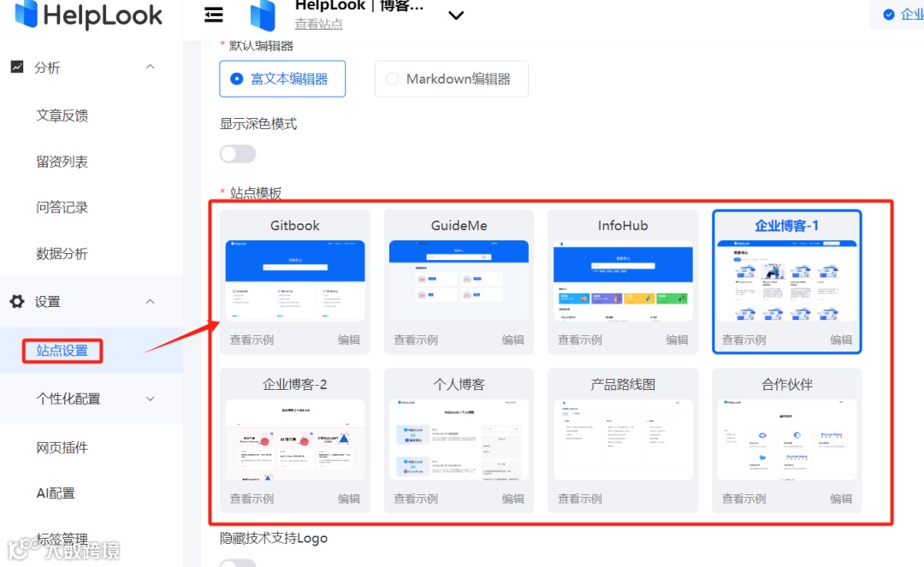Click 编辑 on the InfoHub template
Screen dimensions: 924x567
(677, 339)
